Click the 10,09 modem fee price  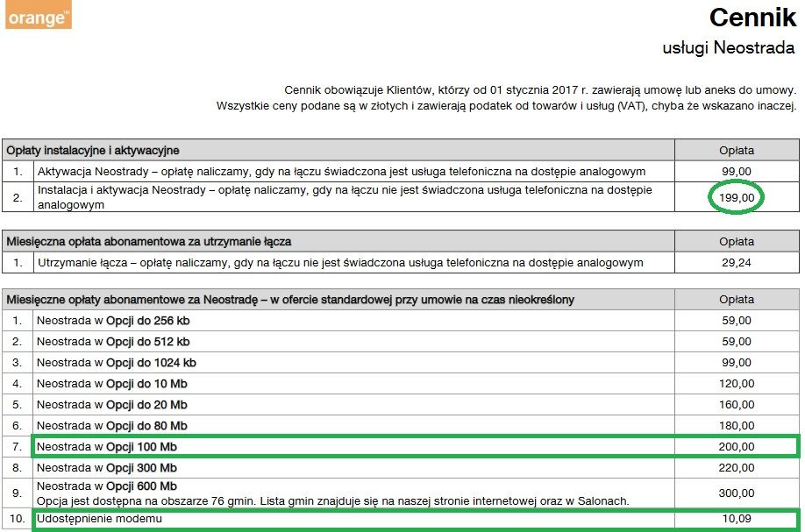736,520
